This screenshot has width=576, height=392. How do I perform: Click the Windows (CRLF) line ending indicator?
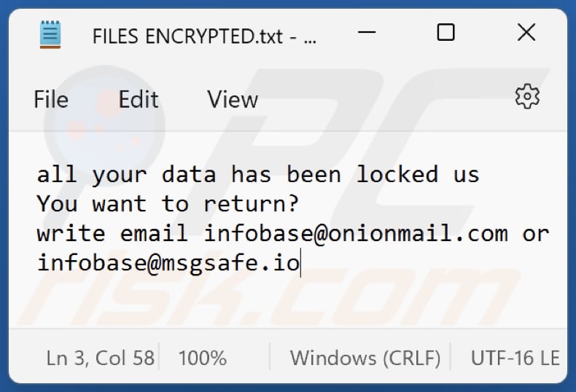(365, 358)
